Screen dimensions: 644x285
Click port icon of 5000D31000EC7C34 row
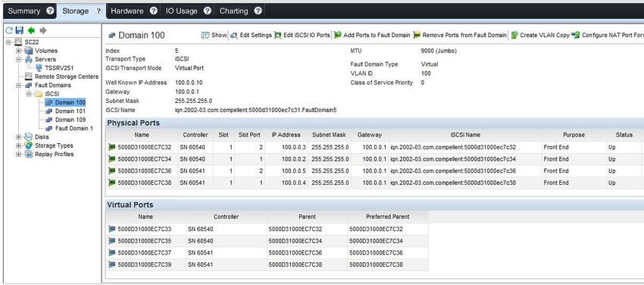click(x=111, y=159)
